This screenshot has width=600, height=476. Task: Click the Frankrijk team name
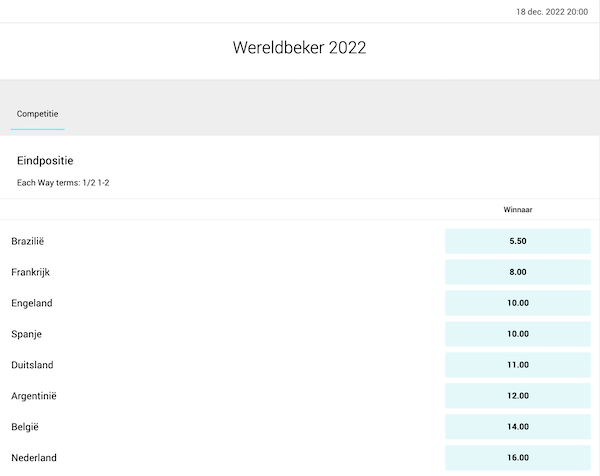(x=31, y=272)
